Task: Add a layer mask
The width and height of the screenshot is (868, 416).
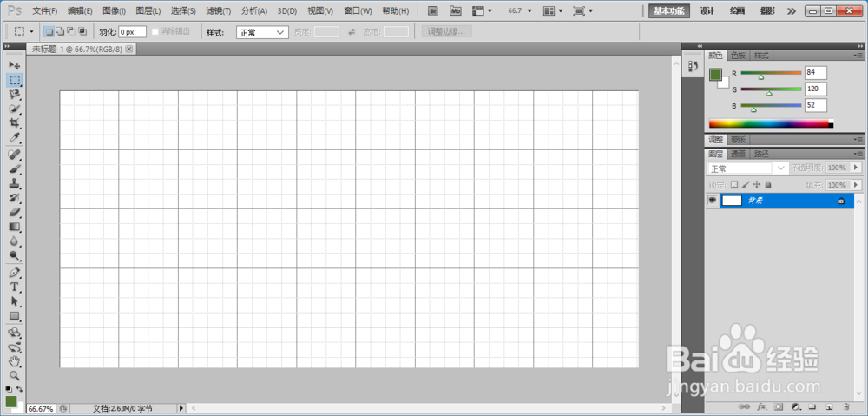Action: [778, 407]
